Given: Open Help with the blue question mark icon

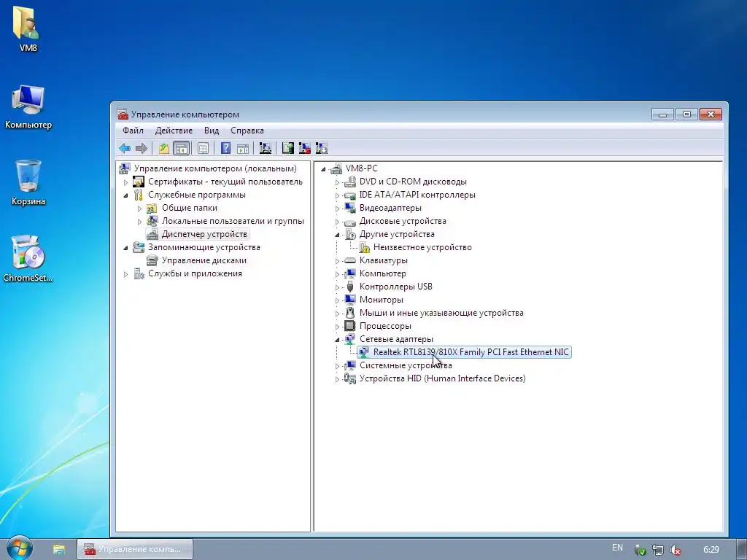Looking at the screenshot, I should pos(226,148).
